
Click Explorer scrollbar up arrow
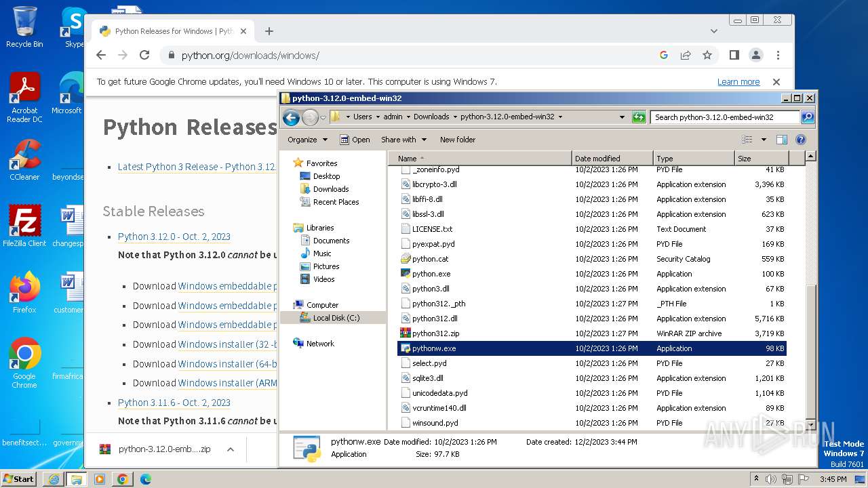pos(810,157)
